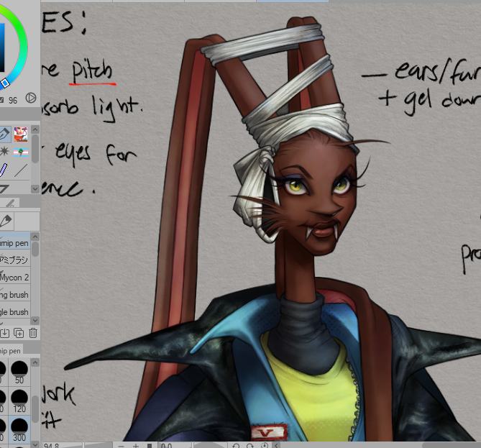481x448 pixels.
Task: Click the color value 96
Action: pos(13,101)
